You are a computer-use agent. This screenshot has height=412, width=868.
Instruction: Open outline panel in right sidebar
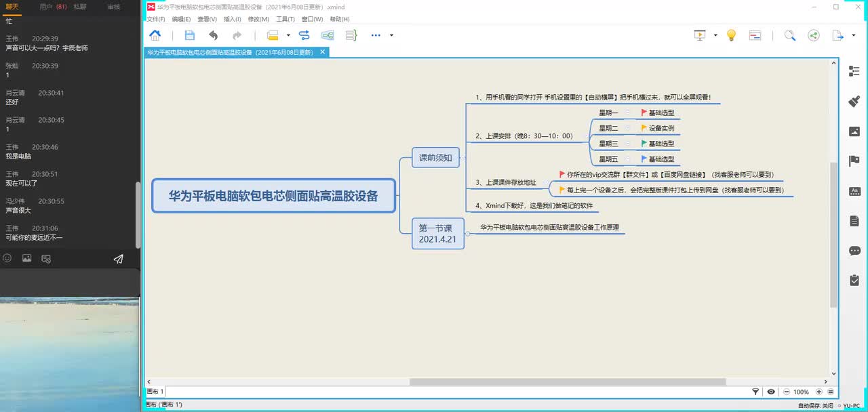(854, 71)
